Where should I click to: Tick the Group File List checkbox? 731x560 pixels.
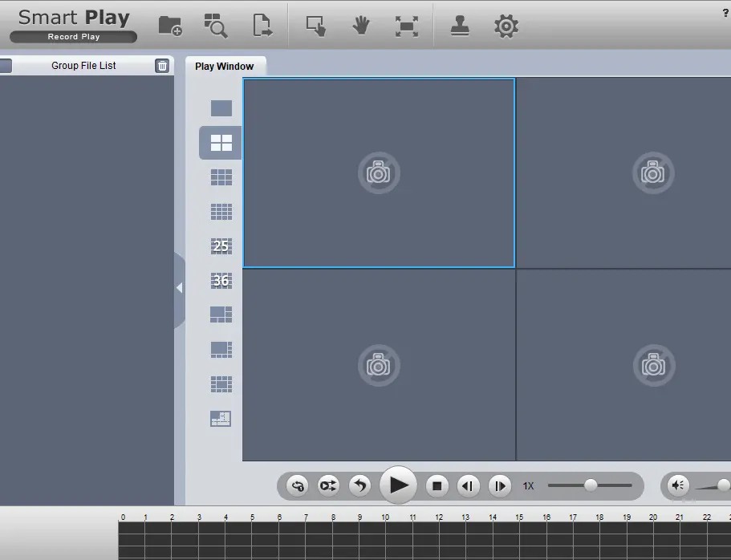point(5,66)
